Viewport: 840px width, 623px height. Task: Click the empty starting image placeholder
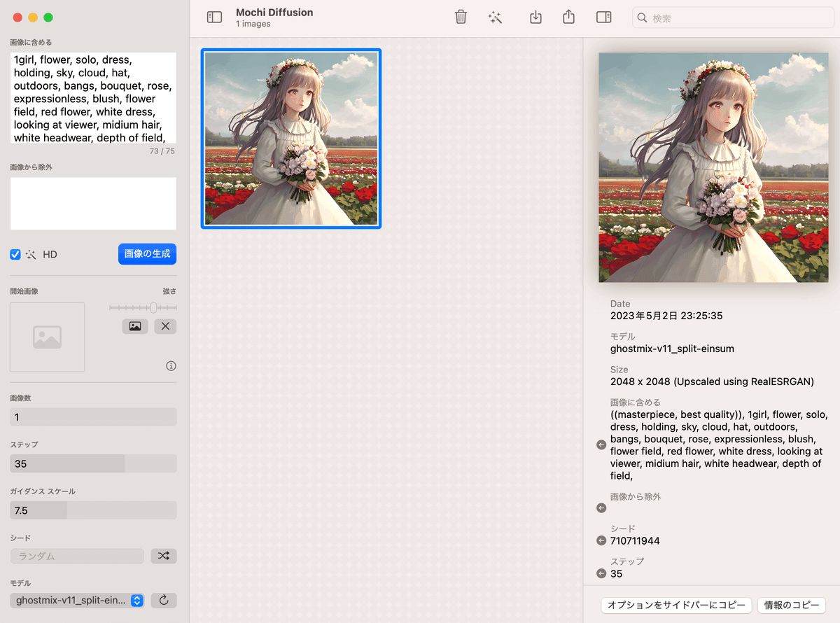coord(47,337)
